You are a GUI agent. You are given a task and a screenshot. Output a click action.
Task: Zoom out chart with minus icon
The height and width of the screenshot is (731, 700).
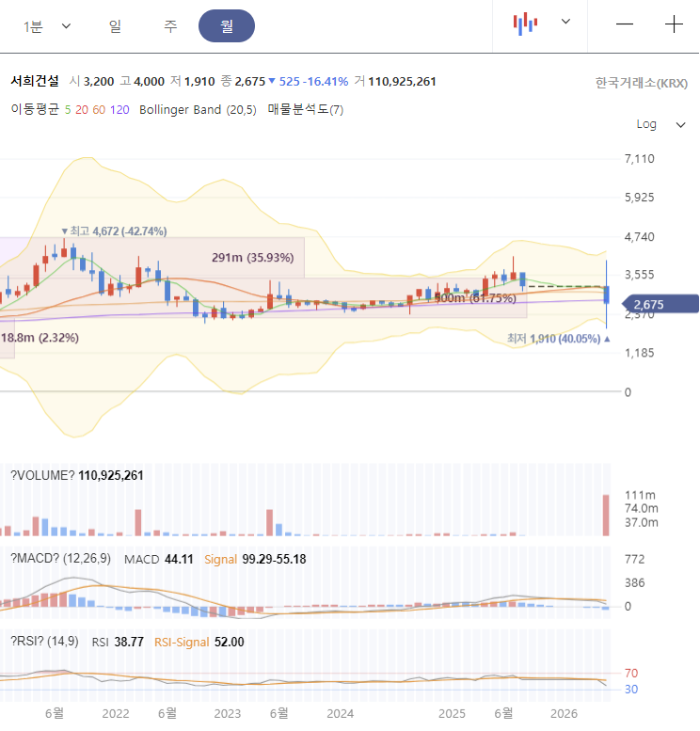pos(625,24)
